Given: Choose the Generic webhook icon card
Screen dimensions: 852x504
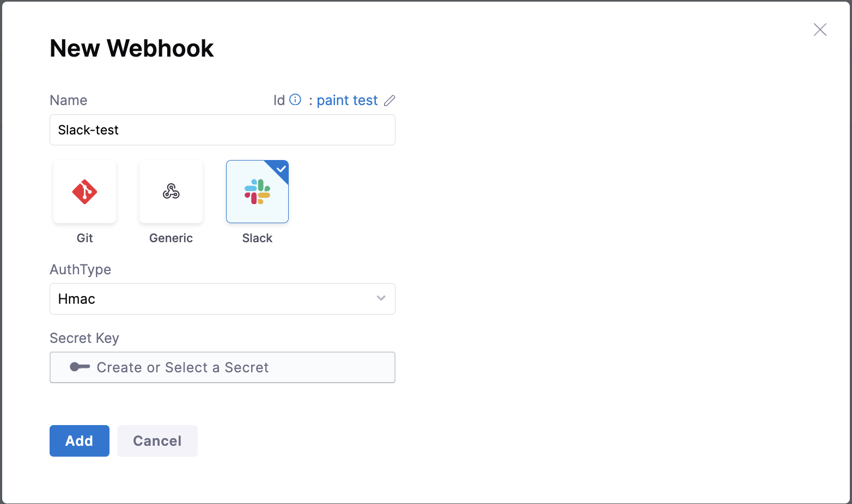Looking at the screenshot, I should click(x=171, y=192).
